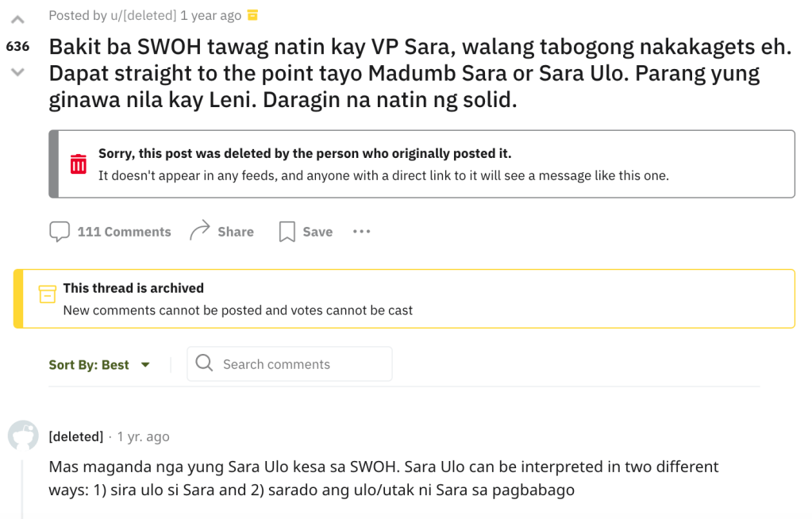The image size is (812, 519).
Task: Click the Share button label
Action: [x=236, y=232]
